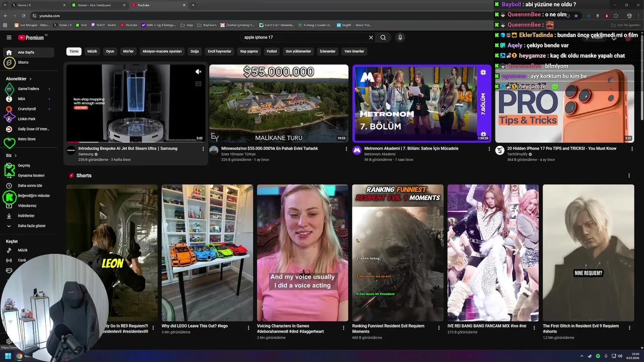This screenshot has height=362, width=644.
Task: Play the $55.000.000 Malikane Turu thumbnail
Action: (279, 104)
